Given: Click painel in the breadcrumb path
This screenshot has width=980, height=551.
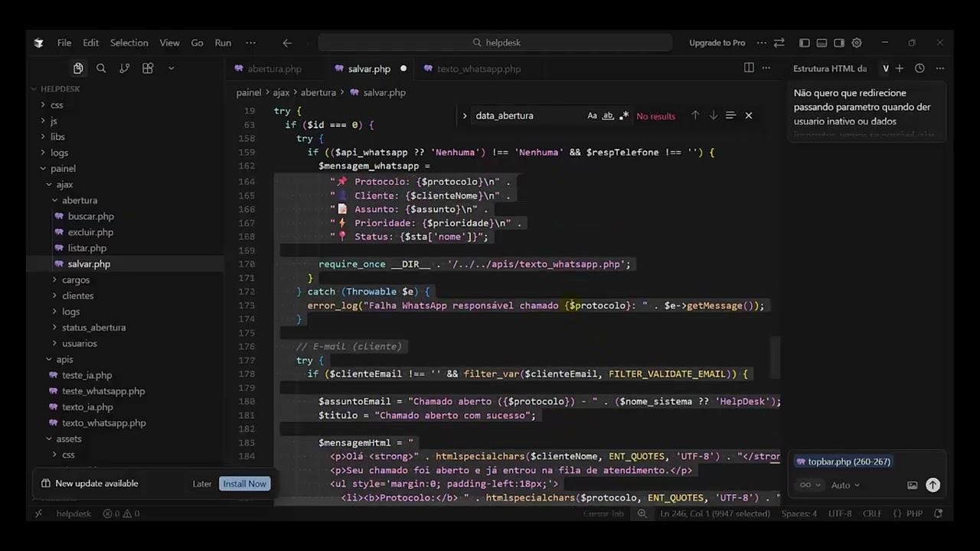Looking at the screenshot, I should click(249, 93).
